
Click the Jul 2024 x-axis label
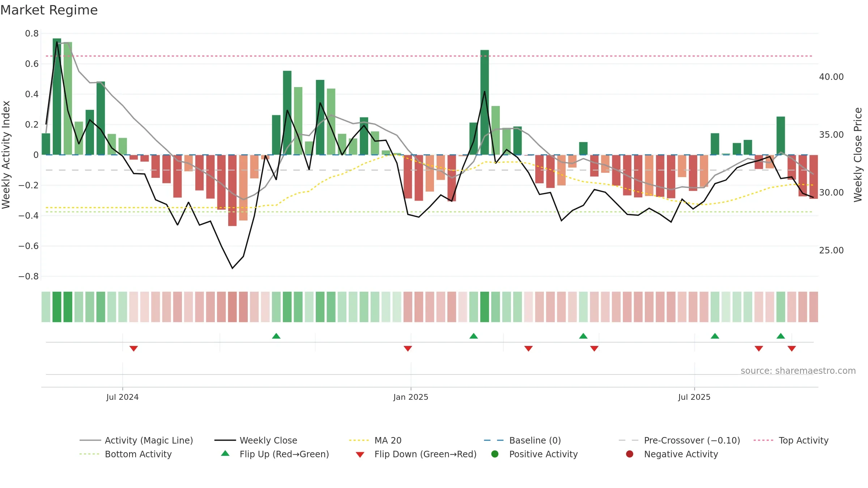pyautogui.click(x=122, y=397)
